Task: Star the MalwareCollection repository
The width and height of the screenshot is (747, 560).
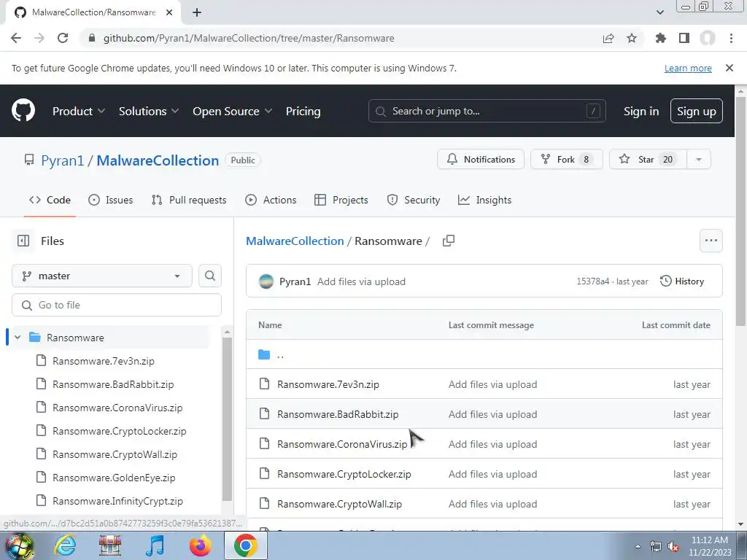Action: click(x=648, y=160)
